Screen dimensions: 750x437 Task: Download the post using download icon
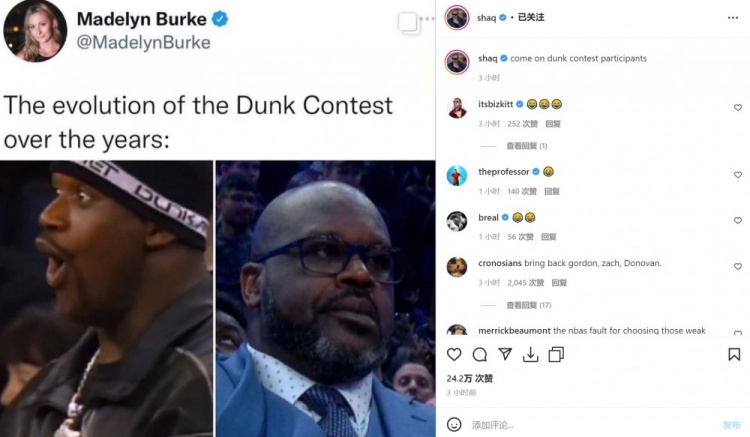[530, 354]
